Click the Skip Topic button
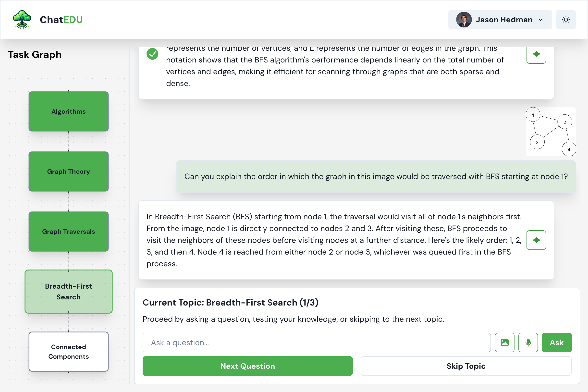Image resolution: width=588 pixels, height=392 pixels. pyautogui.click(x=466, y=366)
